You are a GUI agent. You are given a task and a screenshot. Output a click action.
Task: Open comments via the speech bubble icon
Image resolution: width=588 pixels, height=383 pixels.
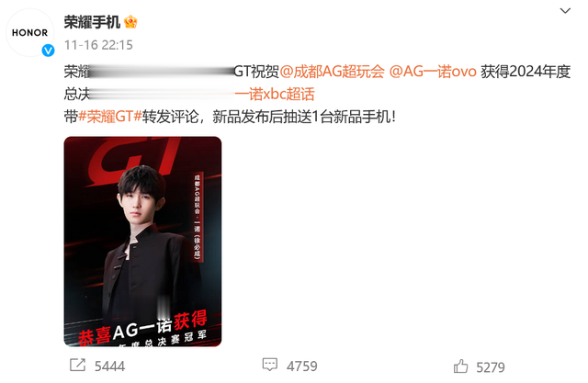pos(269,365)
